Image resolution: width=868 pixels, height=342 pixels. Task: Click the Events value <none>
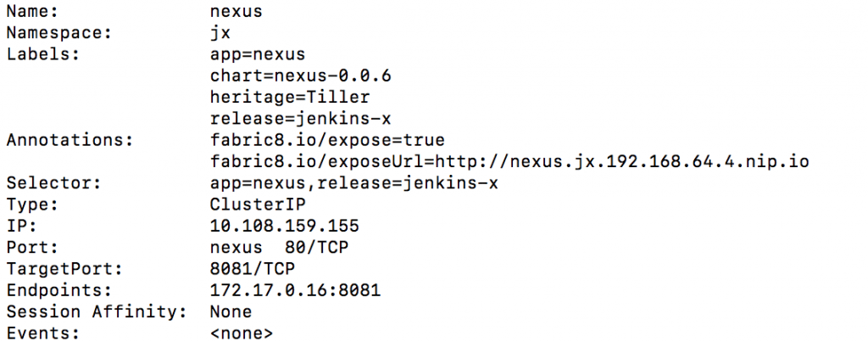coord(242,333)
